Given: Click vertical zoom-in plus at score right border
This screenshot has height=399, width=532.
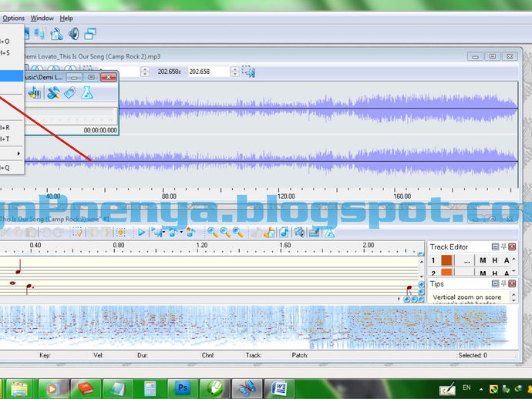Looking at the screenshot, I should coord(422,285).
